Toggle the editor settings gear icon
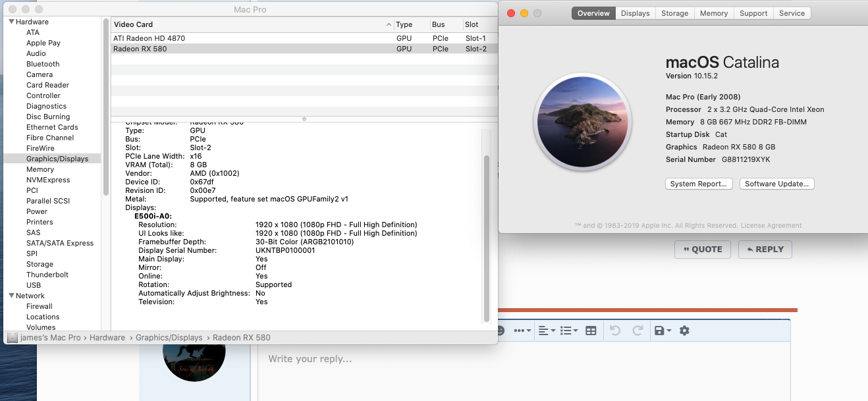The height and width of the screenshot is (401, 868). tap(684, 331)
